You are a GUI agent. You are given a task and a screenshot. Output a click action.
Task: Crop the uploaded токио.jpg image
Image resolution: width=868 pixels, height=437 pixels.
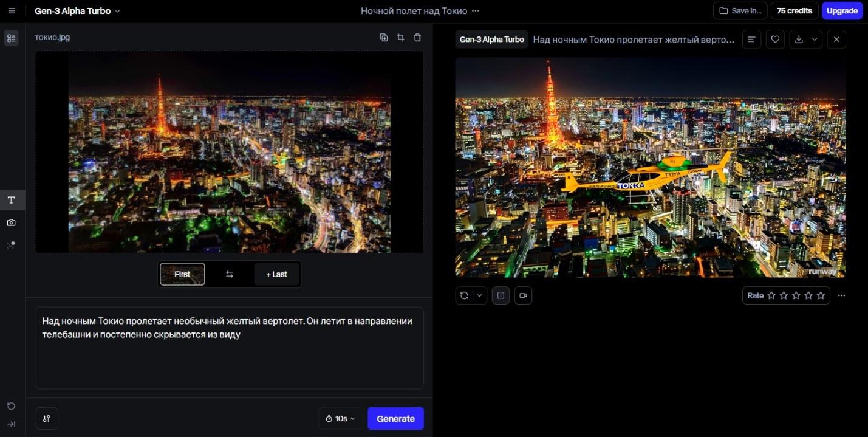pyautogui.click(x=400, y=38)
